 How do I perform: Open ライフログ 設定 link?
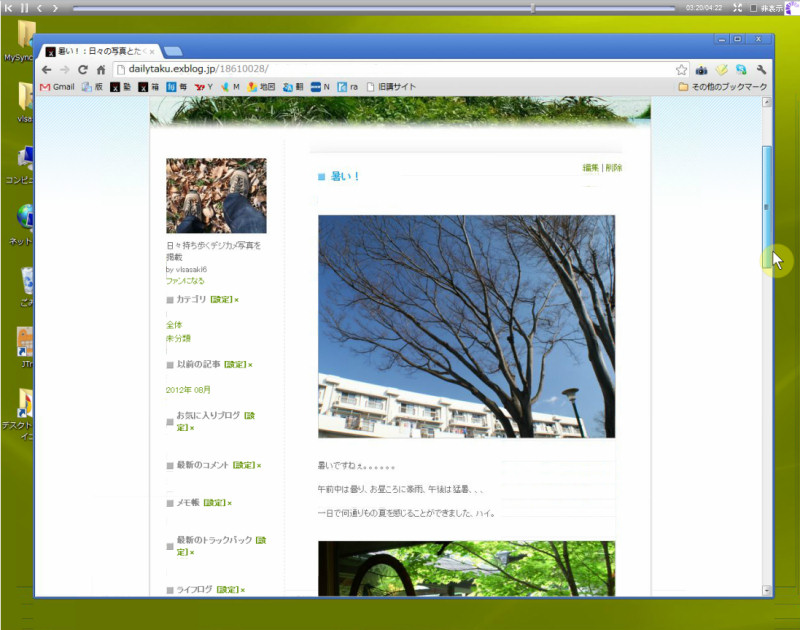click(228, 589)
